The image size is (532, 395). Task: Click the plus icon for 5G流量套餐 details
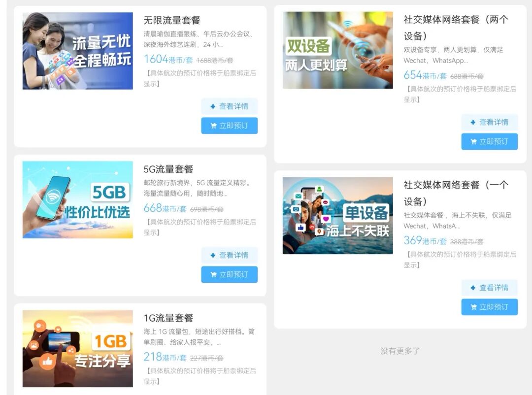tap(213, 256)
